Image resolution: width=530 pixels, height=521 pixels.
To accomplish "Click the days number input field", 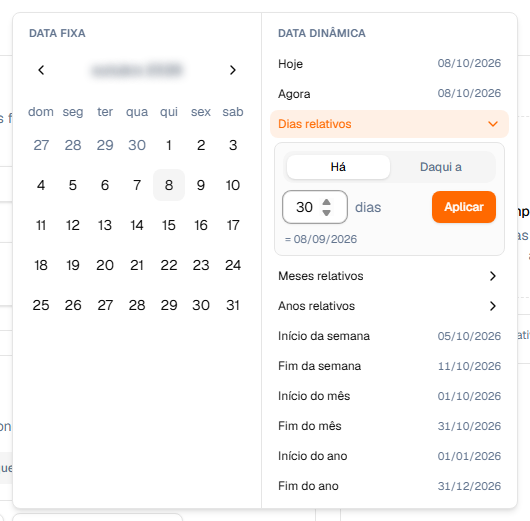I will tap(315, 207).
